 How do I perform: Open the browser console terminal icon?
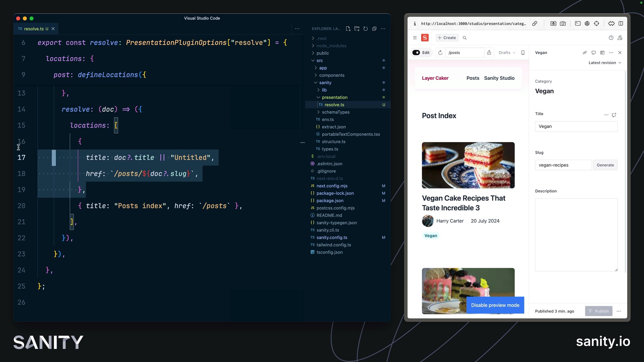click(x=578, y=24)
